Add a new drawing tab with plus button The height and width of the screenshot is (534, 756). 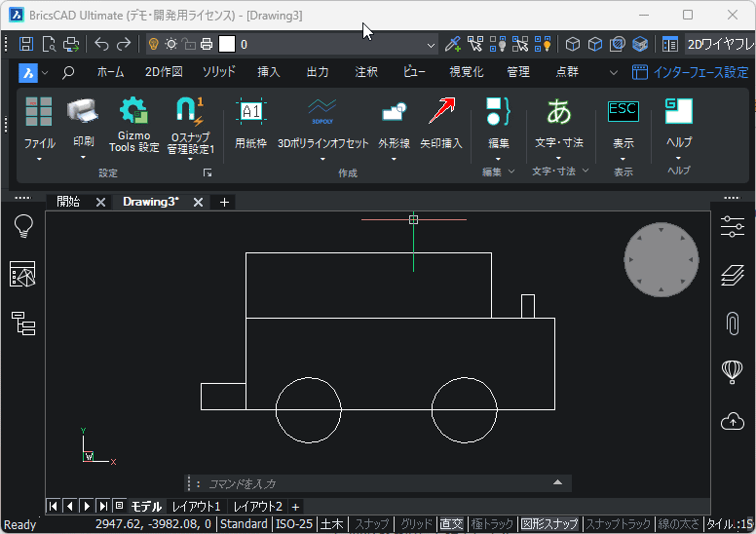click(x=224, y=202)
